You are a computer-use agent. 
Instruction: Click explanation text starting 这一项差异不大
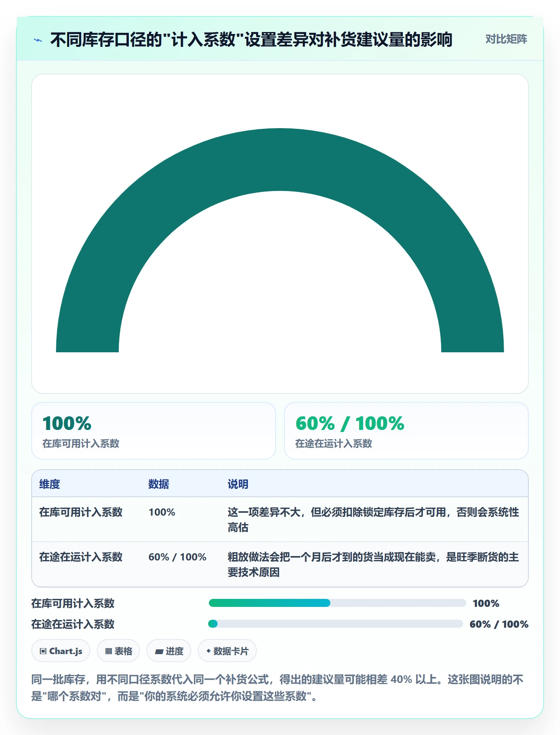point(373,520)
